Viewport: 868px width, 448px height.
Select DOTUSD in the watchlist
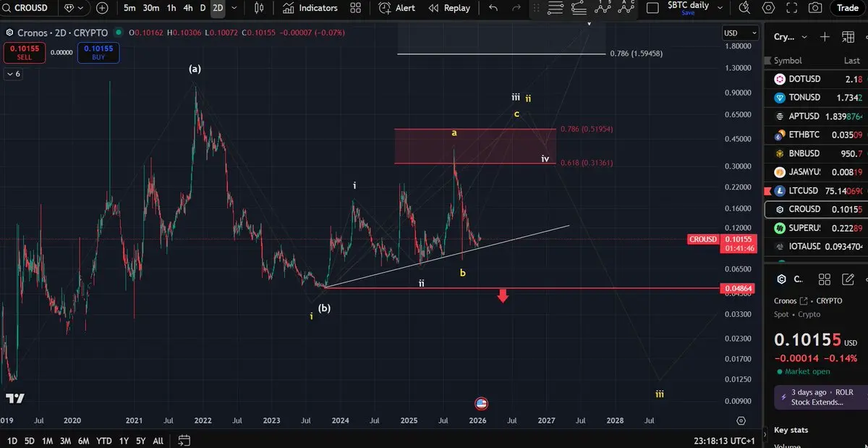tap(816, 79)
